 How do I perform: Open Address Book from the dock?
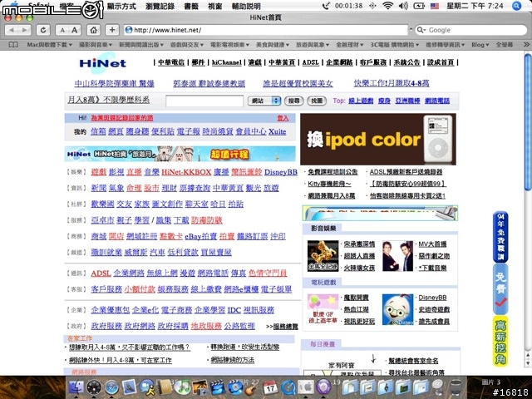(x=165, y=387)
